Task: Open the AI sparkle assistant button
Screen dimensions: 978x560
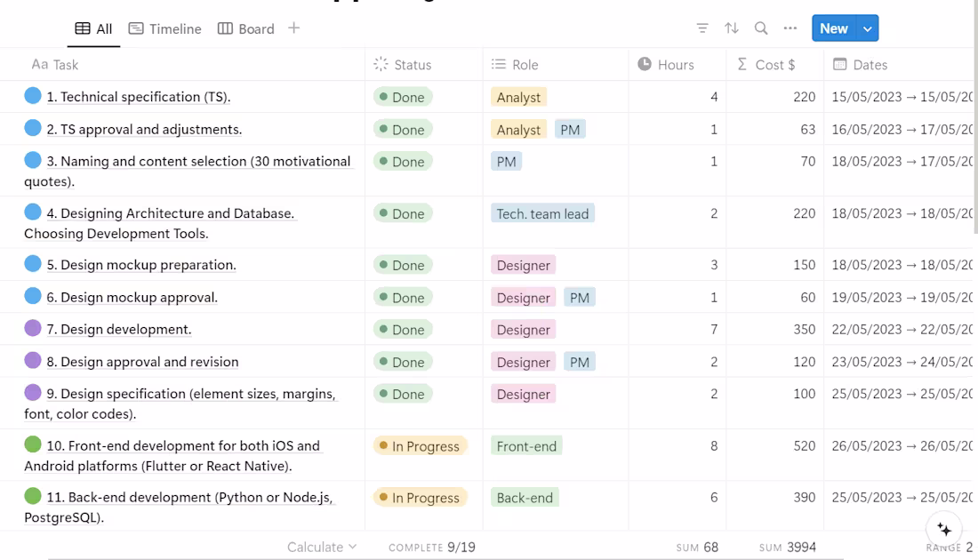Action: click(x=944, y=529)
